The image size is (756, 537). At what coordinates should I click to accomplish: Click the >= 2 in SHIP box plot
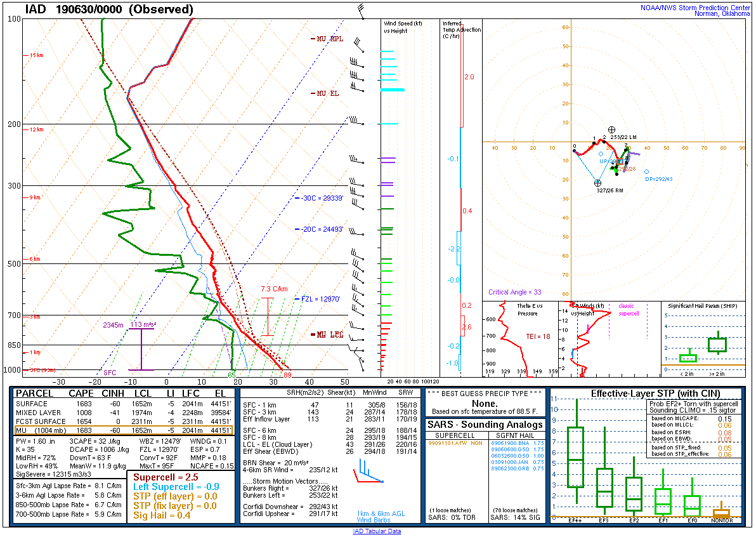coord(717,343)
